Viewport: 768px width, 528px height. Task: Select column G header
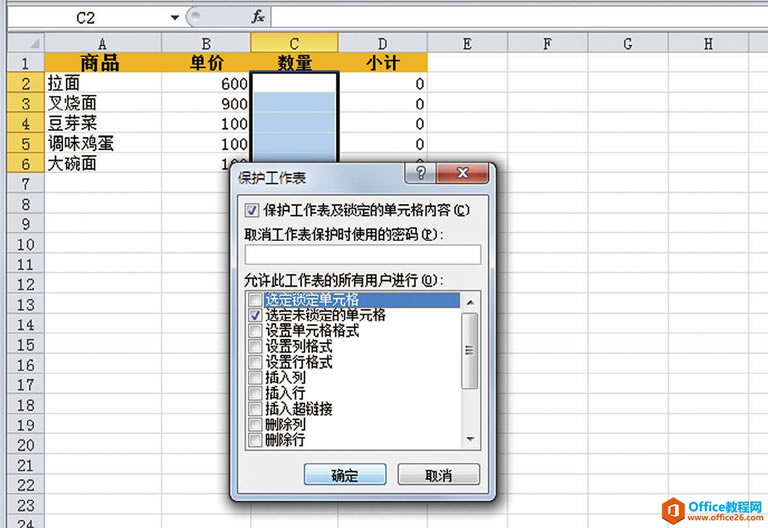click(628, 43)
